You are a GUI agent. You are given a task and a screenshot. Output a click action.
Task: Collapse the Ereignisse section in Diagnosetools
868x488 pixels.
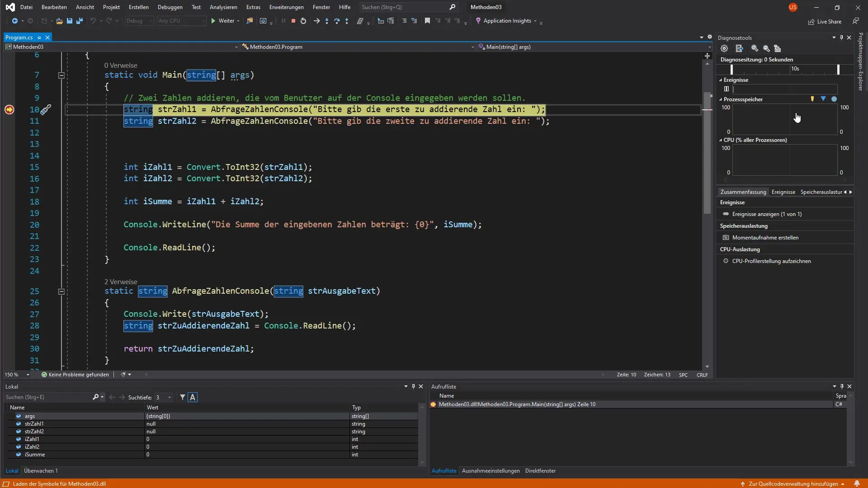click(x=721, y=80)
